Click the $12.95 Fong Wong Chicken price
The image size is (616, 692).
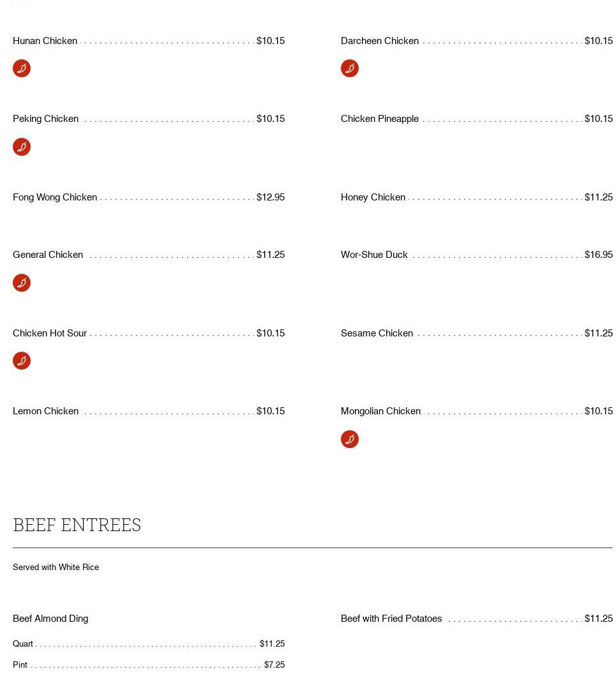point(271,197)
